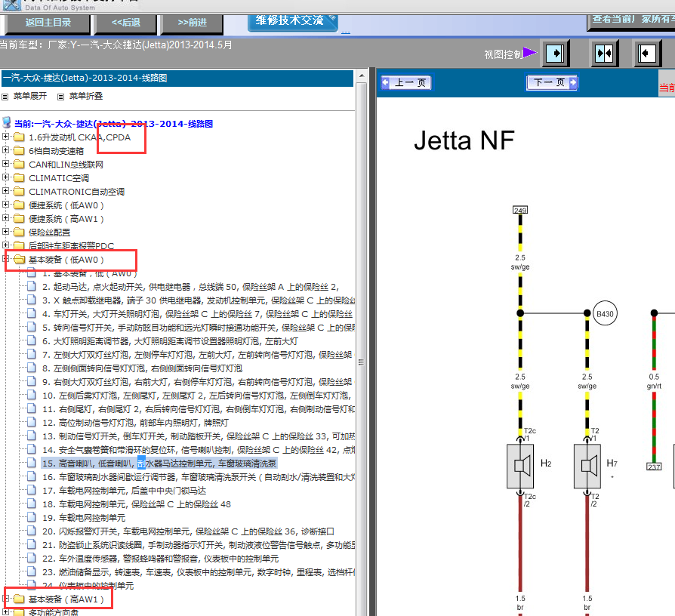The image size is (675, 616).
Task: Click folder icon of 基本装备（高AW1）
Action: pos(19,599)
